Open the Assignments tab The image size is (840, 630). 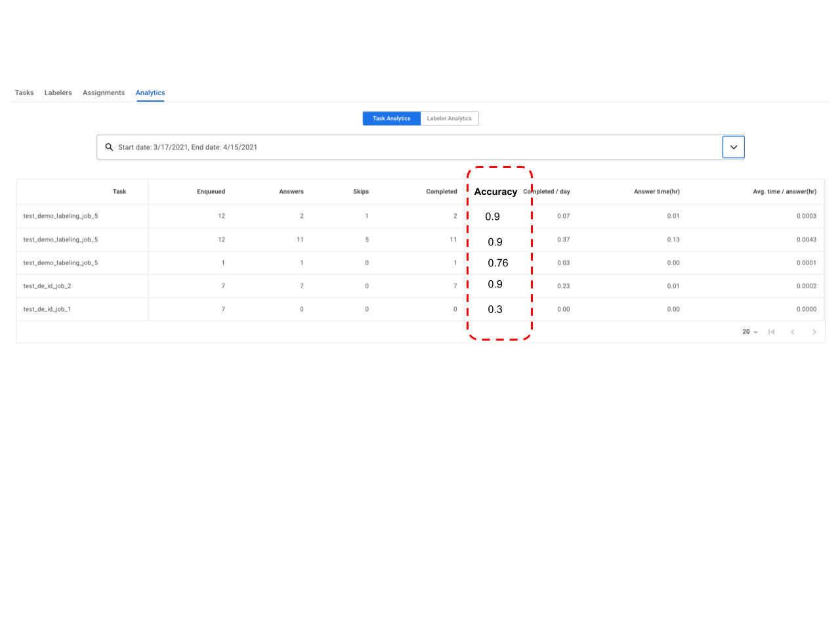(x=104, y=93)
